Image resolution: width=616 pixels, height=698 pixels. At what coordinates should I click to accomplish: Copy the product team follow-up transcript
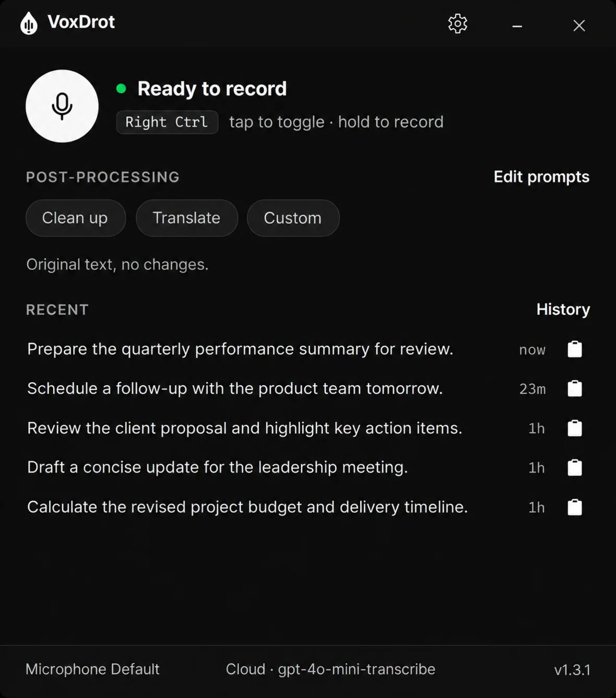click(575, 388)
